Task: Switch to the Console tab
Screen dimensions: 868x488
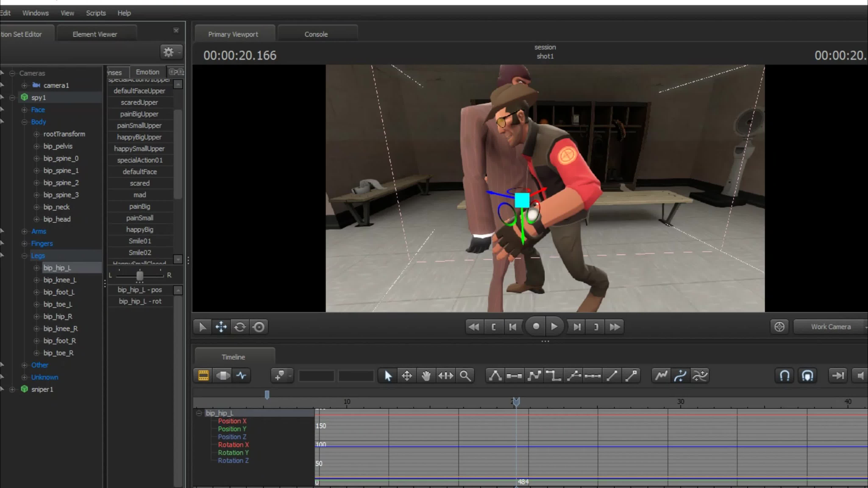Action: coord(316,34)
